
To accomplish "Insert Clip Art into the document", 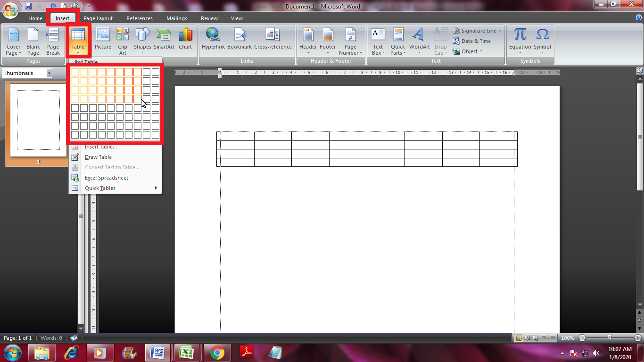I will click(x=122, y=41).
